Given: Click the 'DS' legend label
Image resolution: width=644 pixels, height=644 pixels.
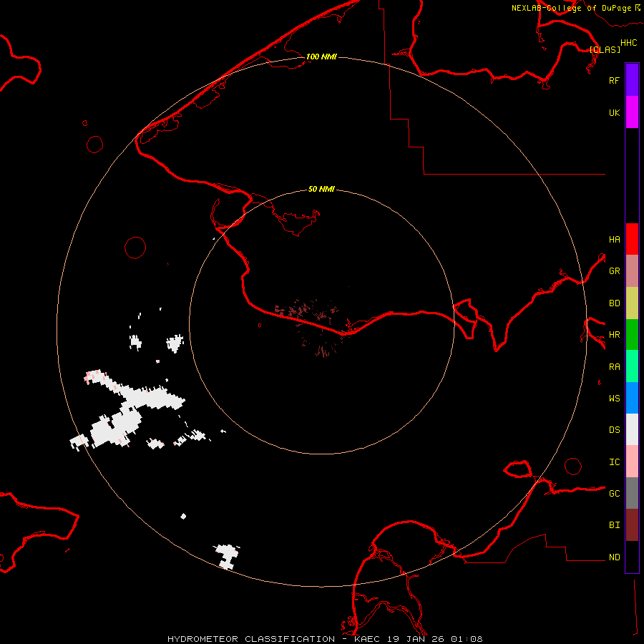Looking at the screenshot, I should pyautogui.click(x=614, y=430).
